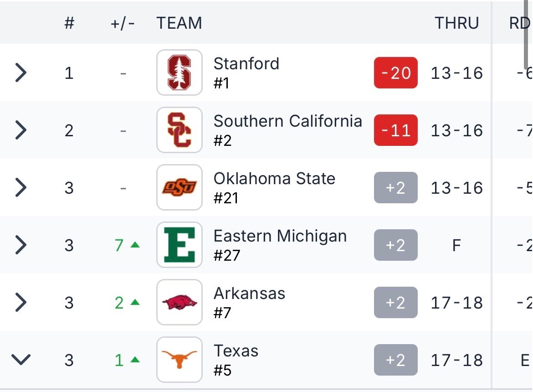Open the Arkansas team name link
Screen dimensions: 533x392
pyautogui.click(x=249, y=294)
